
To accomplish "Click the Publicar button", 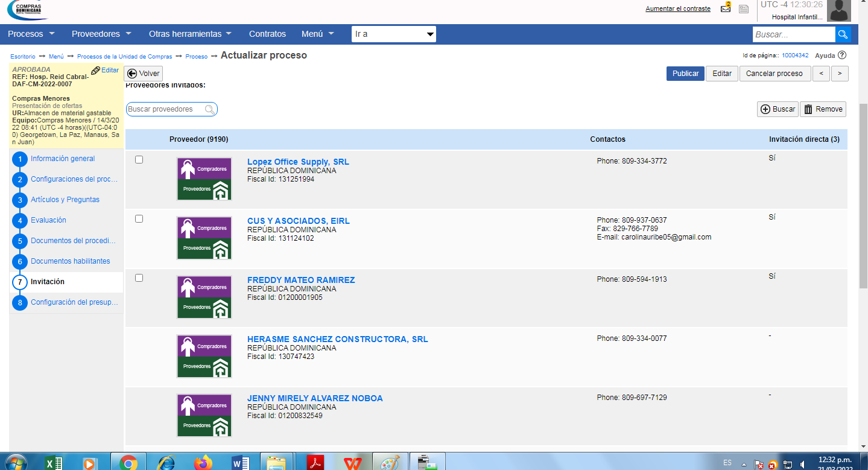I will pos(685,74).
